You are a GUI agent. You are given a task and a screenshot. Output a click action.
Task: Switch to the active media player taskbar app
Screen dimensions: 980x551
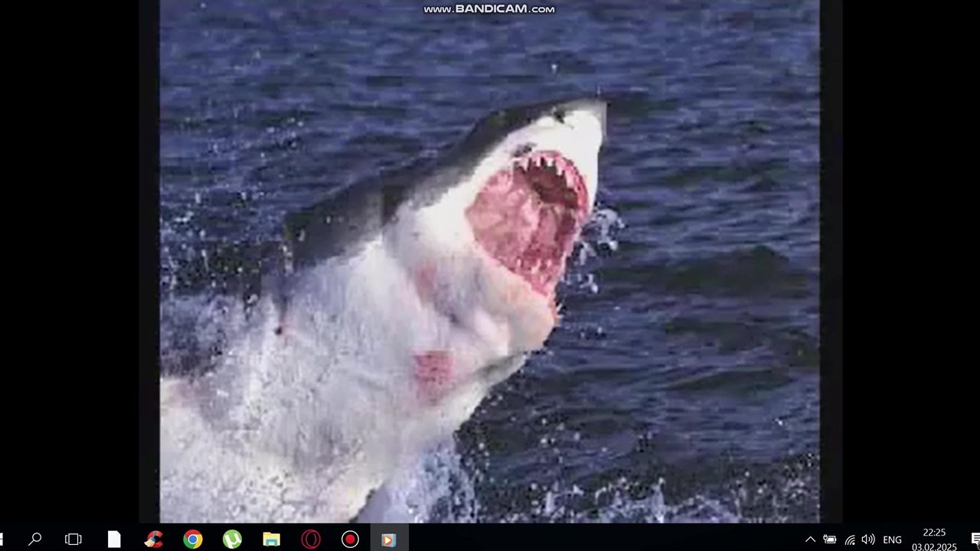click(388, 540)
